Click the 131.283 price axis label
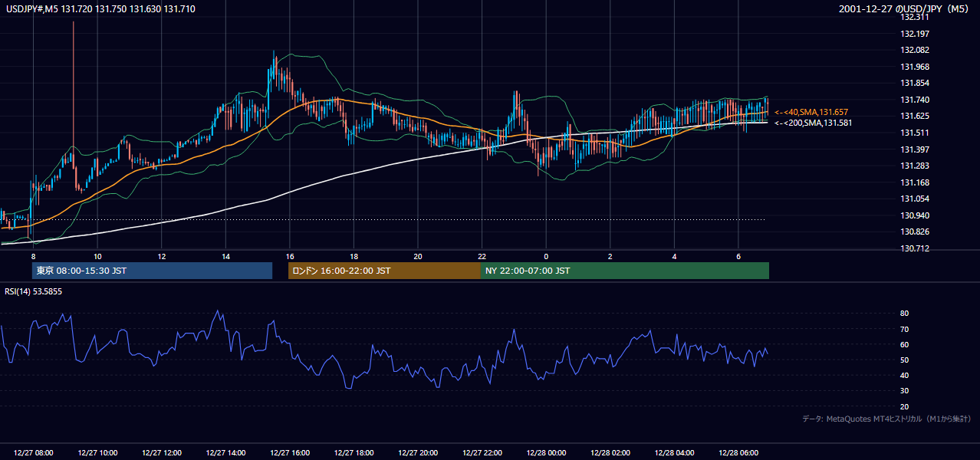This screenshot has height=460, width=980. (916, 166)
